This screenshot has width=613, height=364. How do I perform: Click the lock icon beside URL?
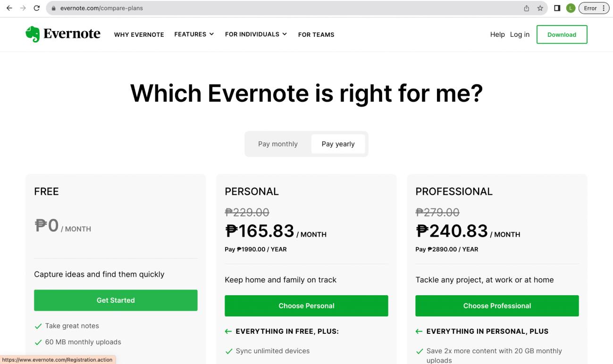tap(54, 8)
